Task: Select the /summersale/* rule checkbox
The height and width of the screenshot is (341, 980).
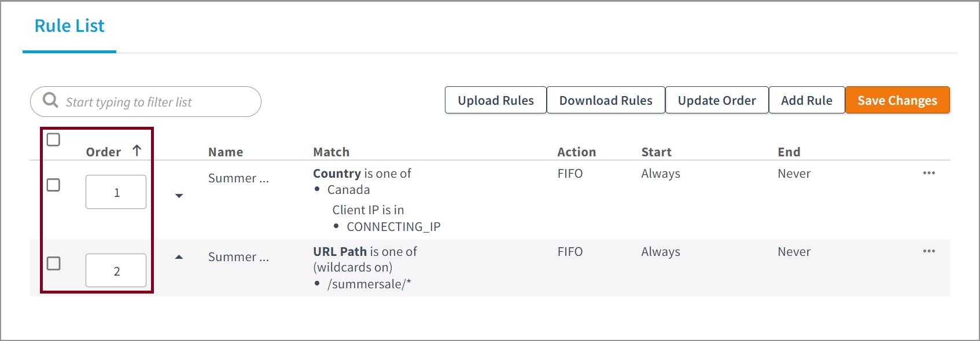Action: click(x=53, y=263)
